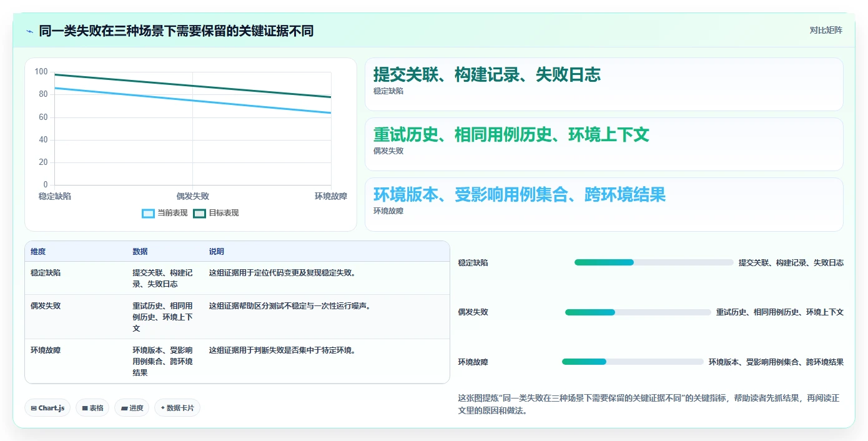
Task: Click the dark green 目标表现 chart line
Action: click(x=192, y=86)
